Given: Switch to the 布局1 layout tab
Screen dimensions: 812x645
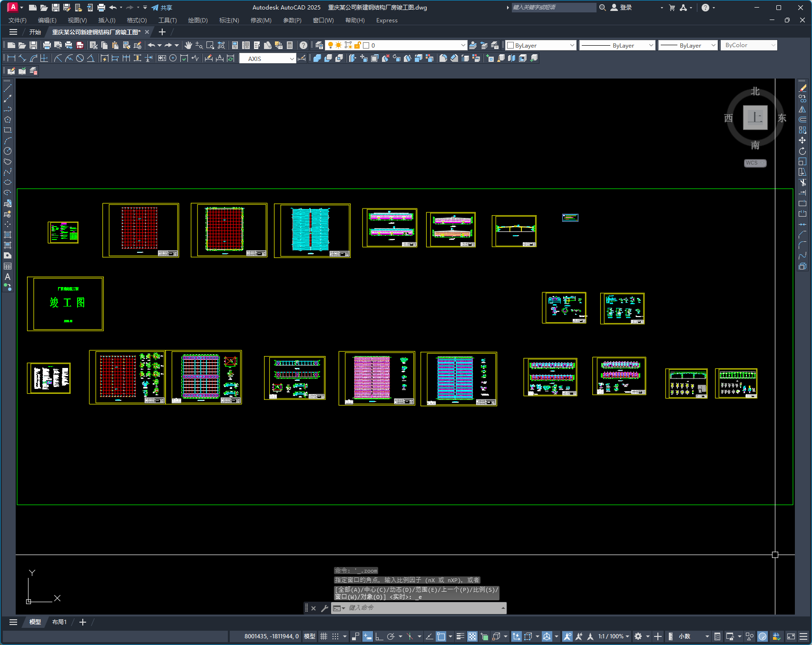Looking at the screenshot, I should pyautogui.click(x=59, y=622).
